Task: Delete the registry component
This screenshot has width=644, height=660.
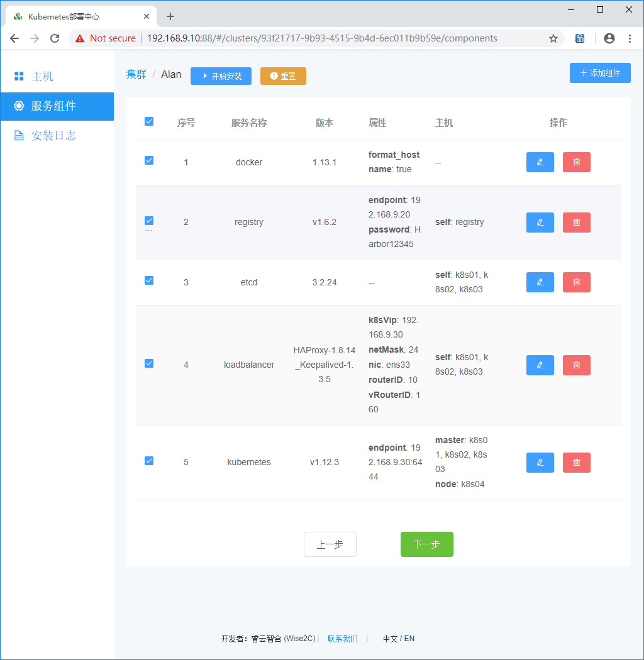Action: (577, 223)
